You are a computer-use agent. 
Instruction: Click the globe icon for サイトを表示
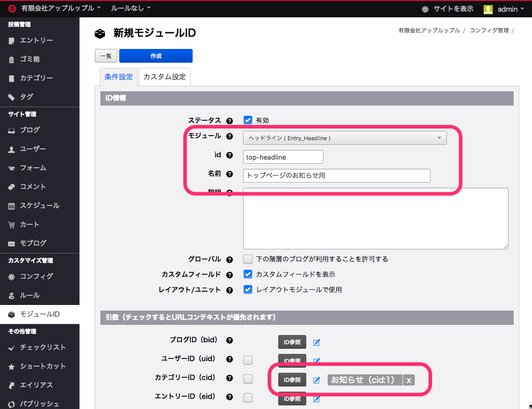click(425, 9)
